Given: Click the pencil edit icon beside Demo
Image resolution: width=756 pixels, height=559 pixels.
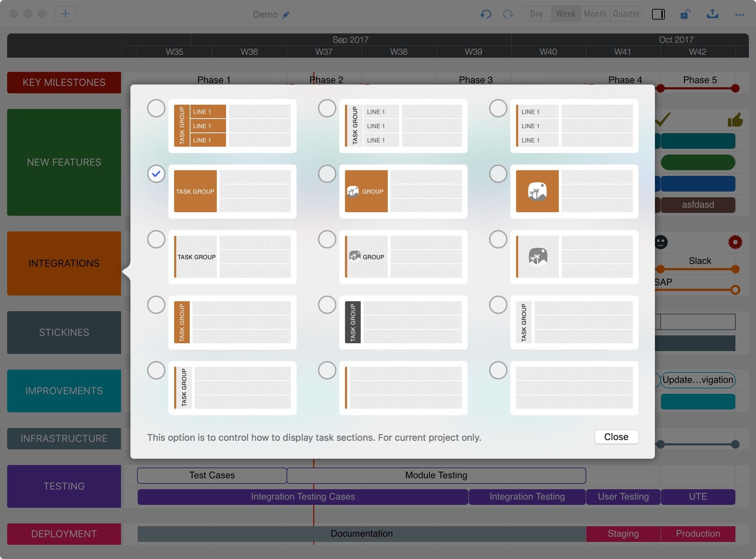Looking at the screenshot, I should coord(286,15).
